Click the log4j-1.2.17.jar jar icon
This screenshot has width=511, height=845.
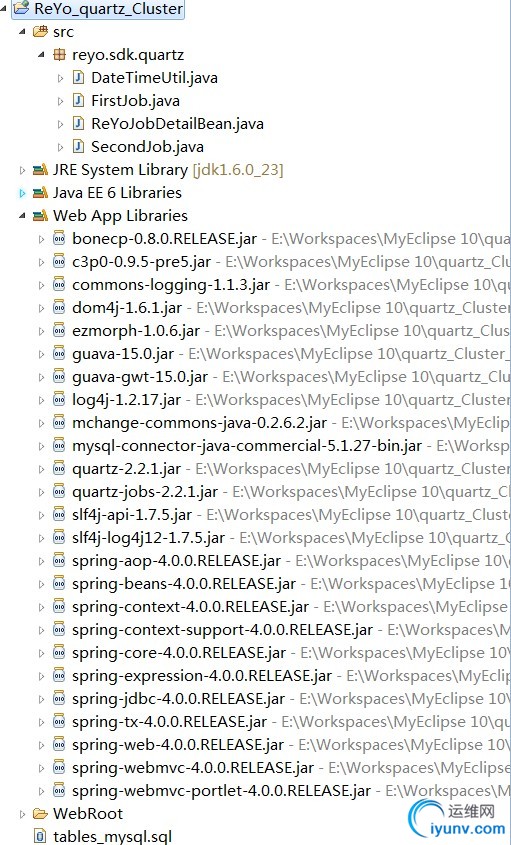tap(59, 400)
